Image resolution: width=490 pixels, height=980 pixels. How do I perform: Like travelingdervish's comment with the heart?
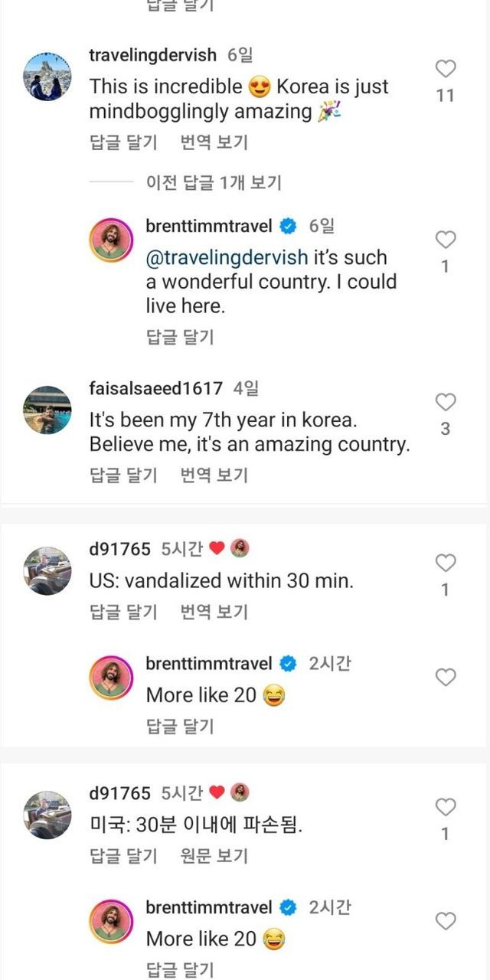pos(446,70)
